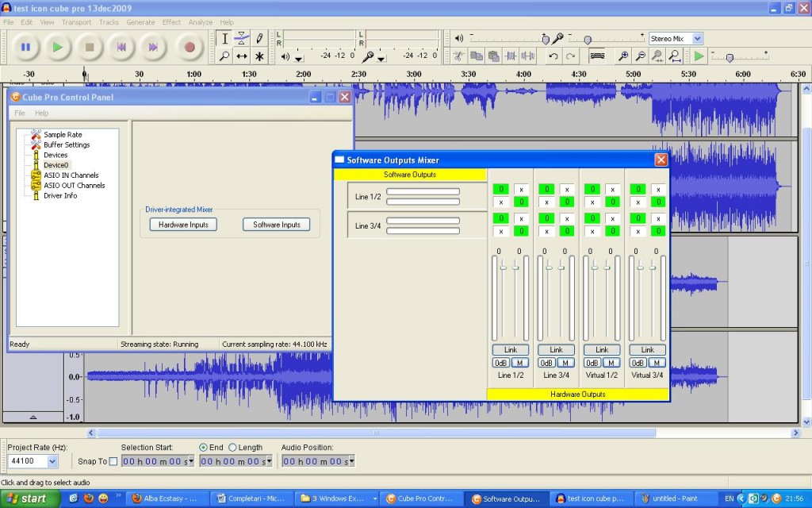Click the Fit Project zoom icon
The image size is (812, 508).
675,56
